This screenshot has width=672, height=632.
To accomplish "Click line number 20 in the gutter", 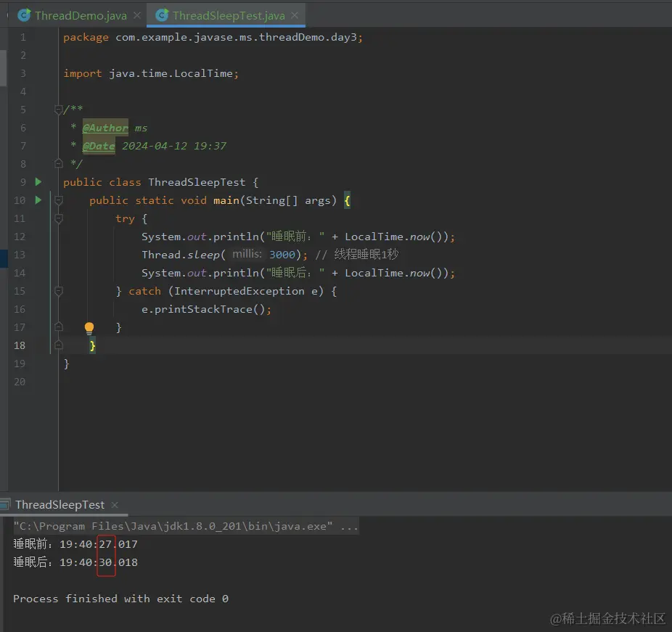I will (20, 382).
